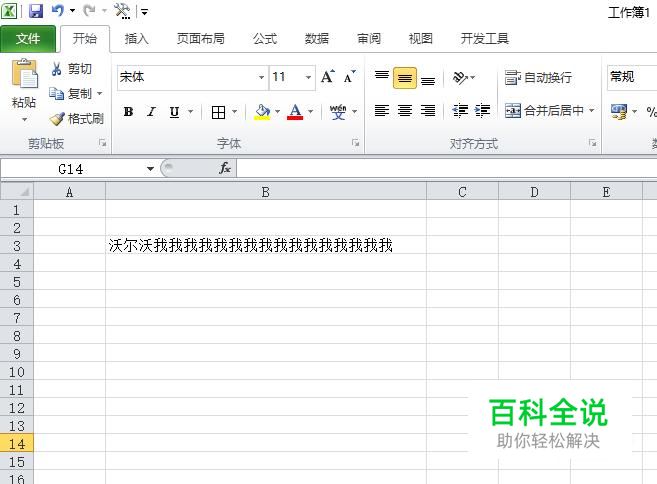
Task: Click the 粘贴 clipboard icon
Action: point(24,74)
